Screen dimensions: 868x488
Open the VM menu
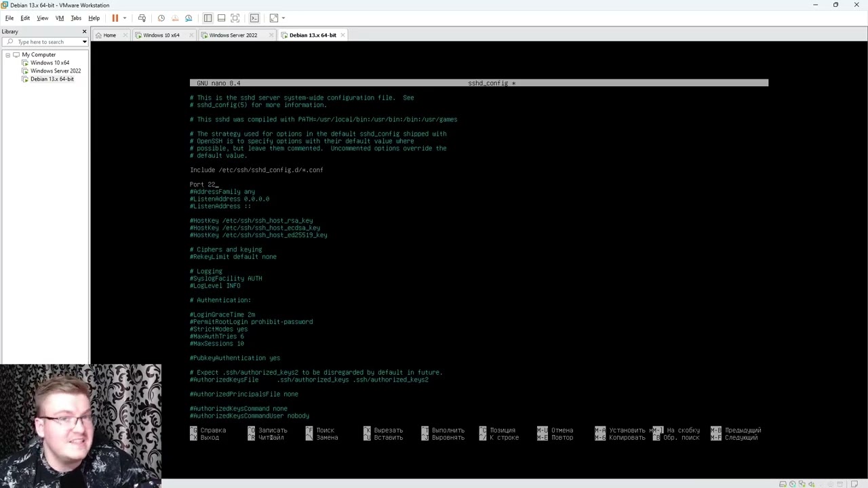pyautogui.click(x=60, y=18)
